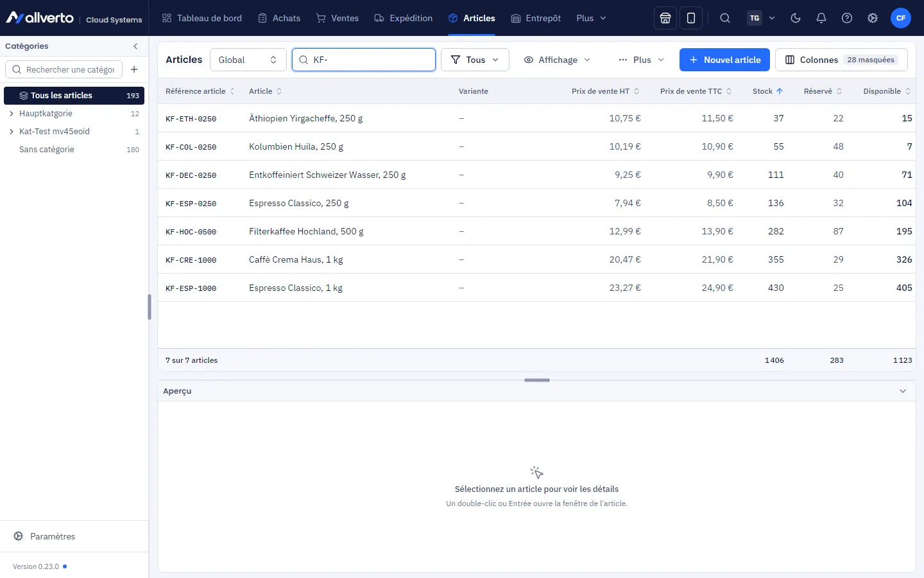Open the Expédition tab

pos(404,18)
